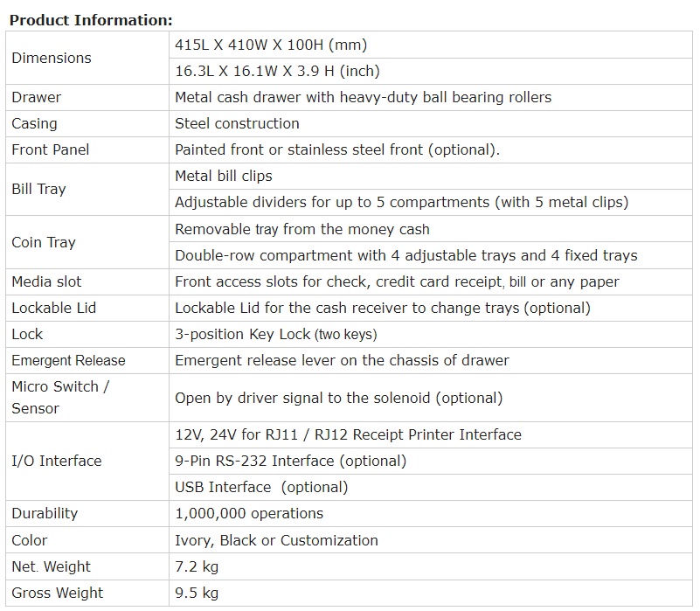Click the 9.5 kg Gross Weight value
This screenshot has height=611, width=700.
[197, 593]
